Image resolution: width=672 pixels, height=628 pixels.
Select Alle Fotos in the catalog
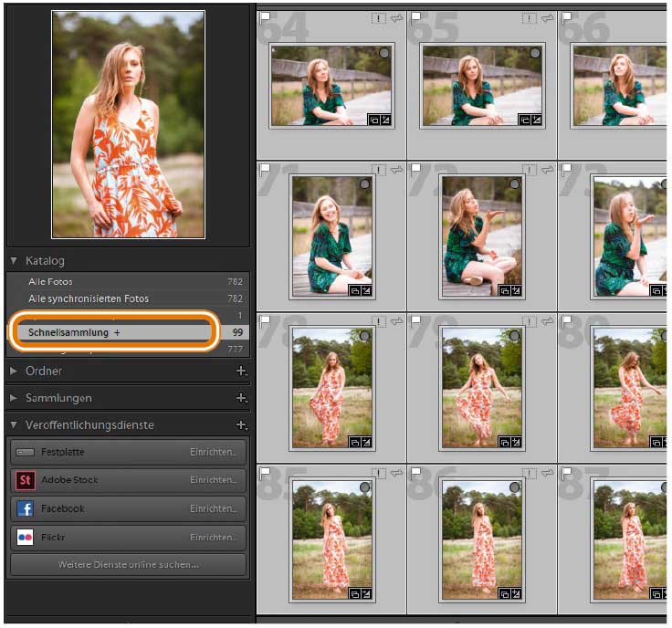(x=50, y=282)
